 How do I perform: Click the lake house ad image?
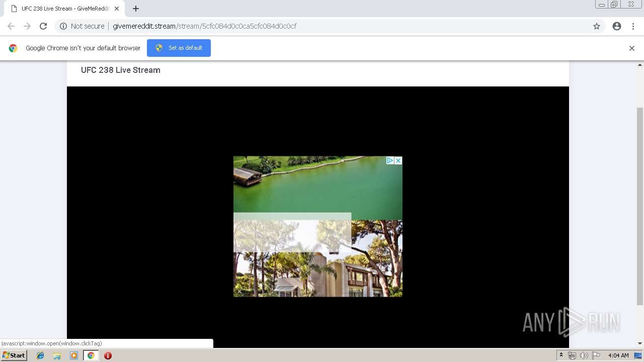(x=318, y=226)
